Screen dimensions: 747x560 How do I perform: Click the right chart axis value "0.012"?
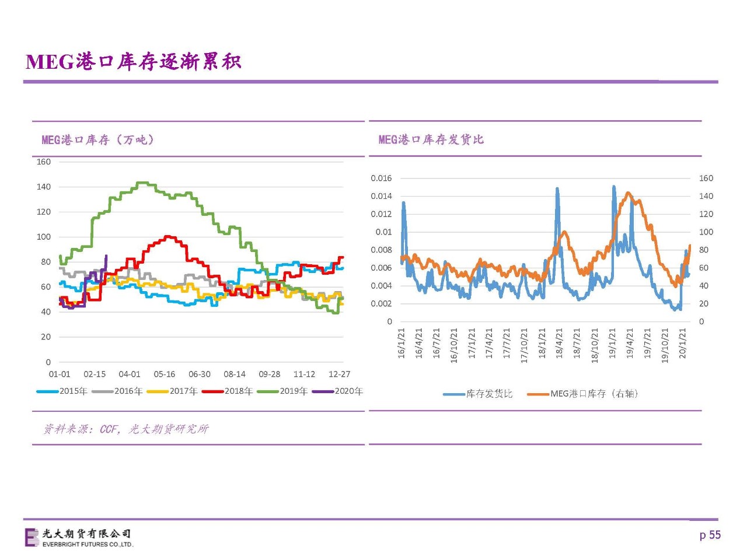pyautogui.click(x=381, y=214)
